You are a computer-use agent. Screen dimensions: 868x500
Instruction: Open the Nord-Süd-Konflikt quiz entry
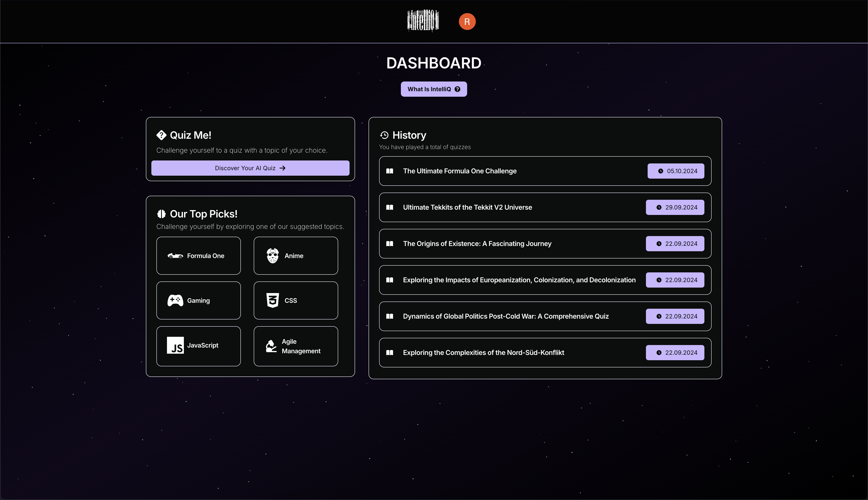[483, 353]
